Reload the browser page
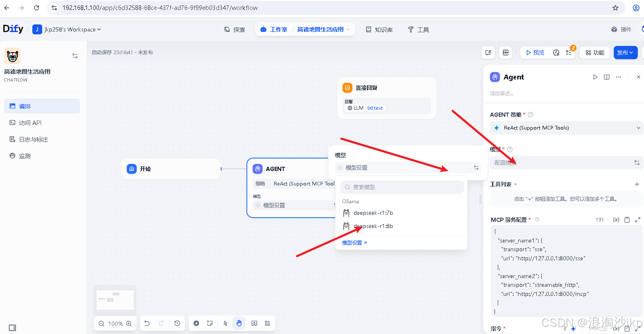The width and height of the screenshot is (644, 334). [x=36, y=8]
